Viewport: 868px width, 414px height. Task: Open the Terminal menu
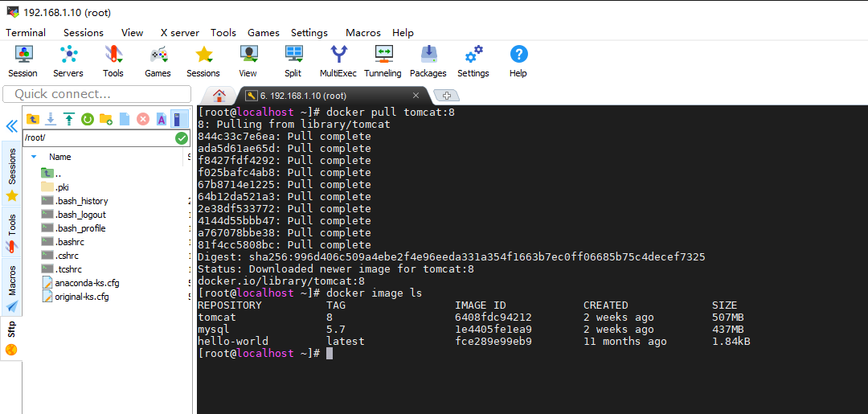pyautogui.click(x=26, y=33)
